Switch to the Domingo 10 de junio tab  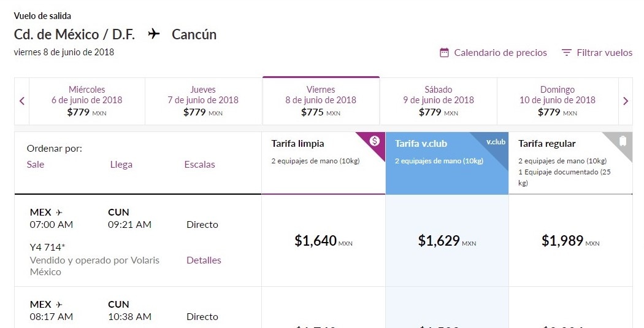558,101
